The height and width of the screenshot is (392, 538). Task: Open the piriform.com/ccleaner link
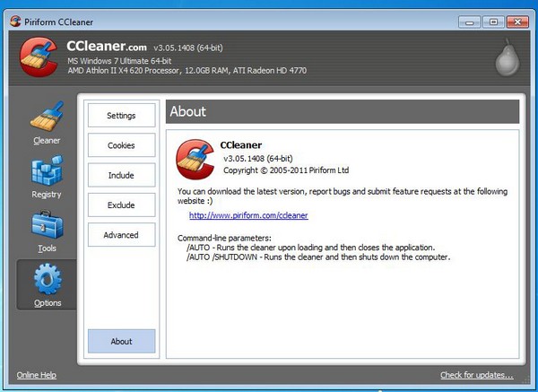(248, 215)
